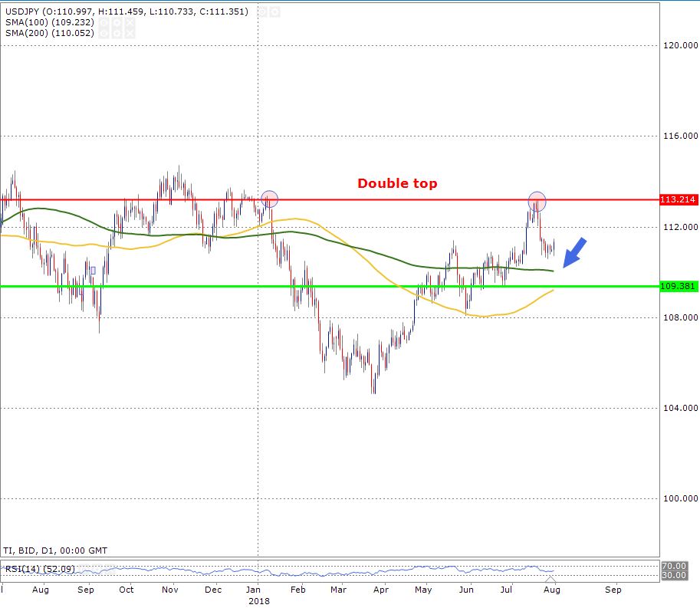Select the USDJPY OHLC legend text
The height and width of the screenshot is (608, 700).
coord(127,12)
